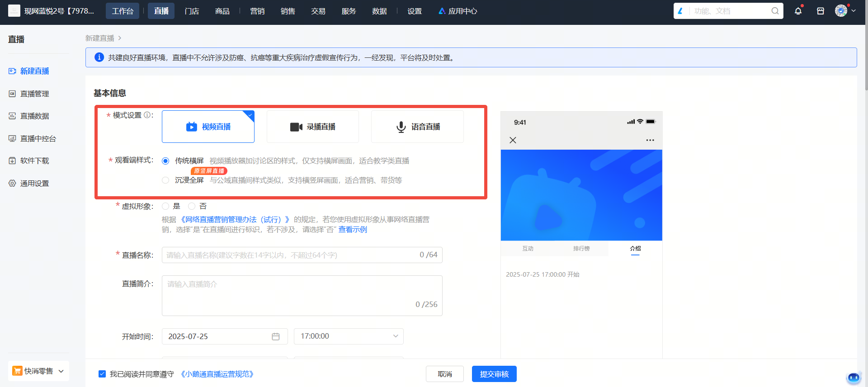The image size is (868, 387).
Task: Open the start time 17:00:00 dropdown
Action: (x=349, y=336)
